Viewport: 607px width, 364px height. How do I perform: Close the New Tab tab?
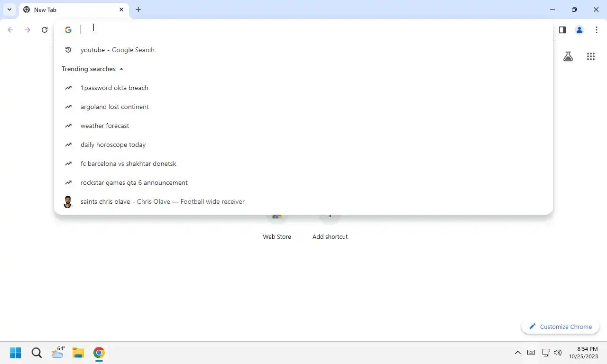point(121,9)
